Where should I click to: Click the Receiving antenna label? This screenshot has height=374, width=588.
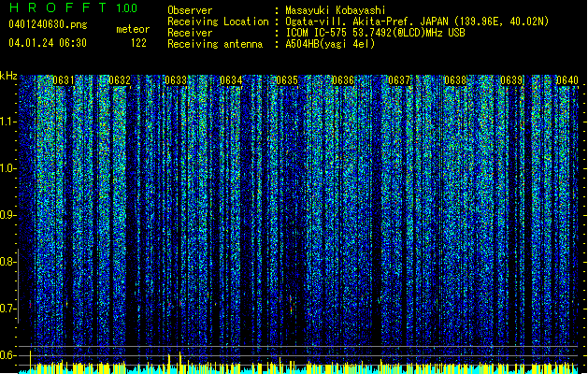pos(215,44)
